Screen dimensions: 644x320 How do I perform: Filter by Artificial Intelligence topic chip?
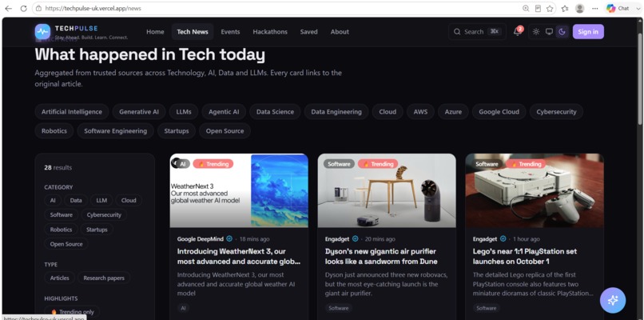tap(72, 111)
